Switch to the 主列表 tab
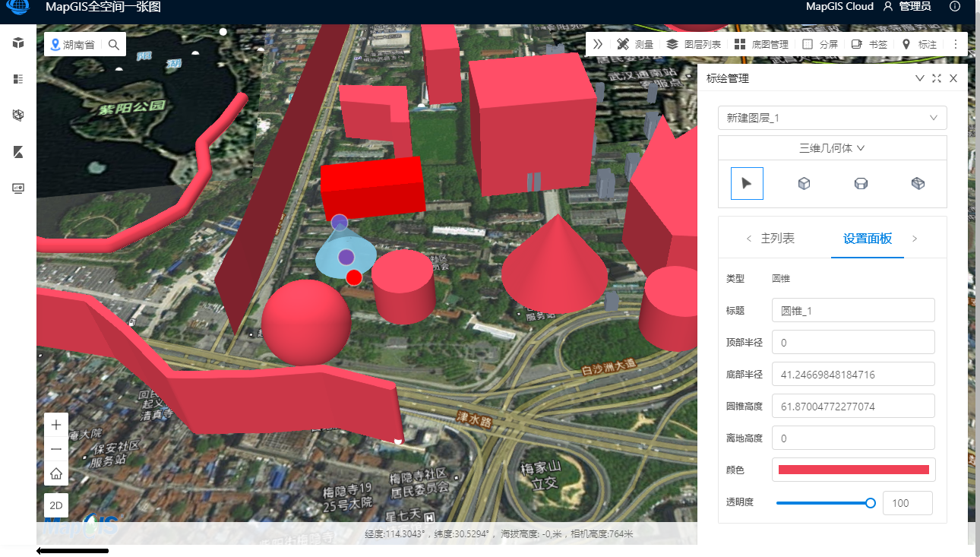 pyautogui.click(x=778, y=239)
